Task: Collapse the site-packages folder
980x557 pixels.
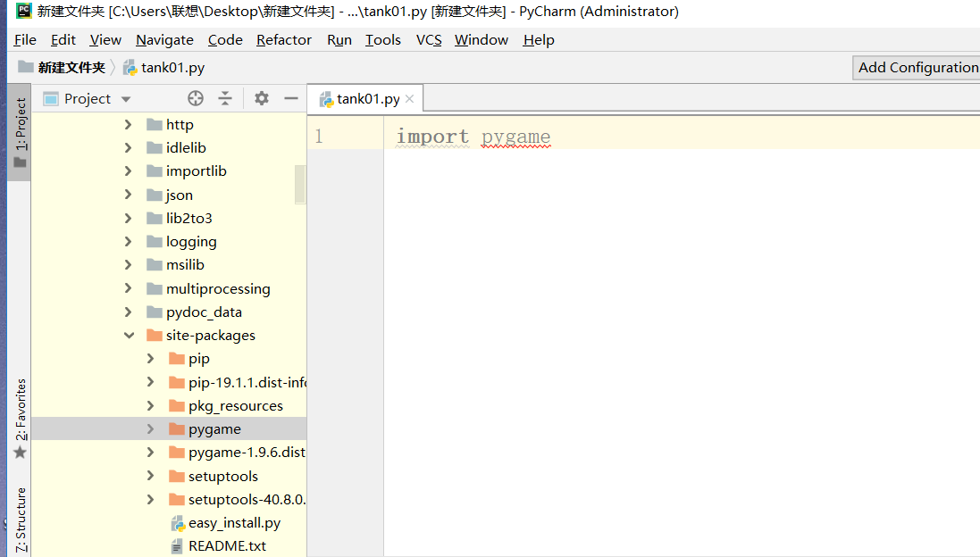Action: [x=129, y=336]
